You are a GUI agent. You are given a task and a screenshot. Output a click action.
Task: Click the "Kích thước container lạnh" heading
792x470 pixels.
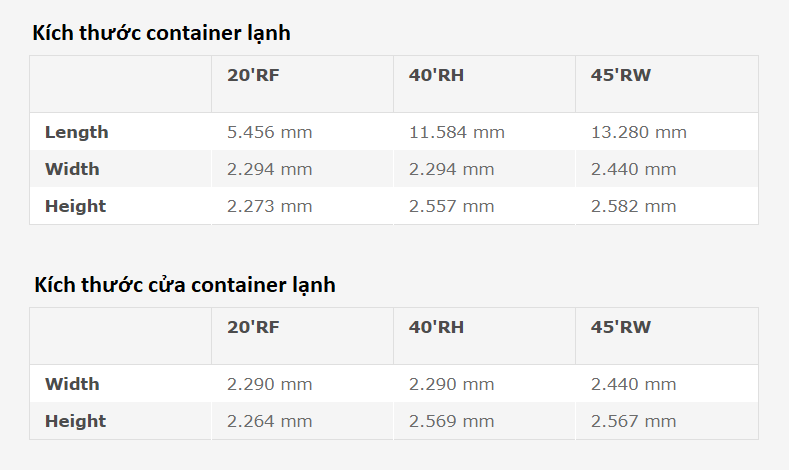tap(161, 33)
